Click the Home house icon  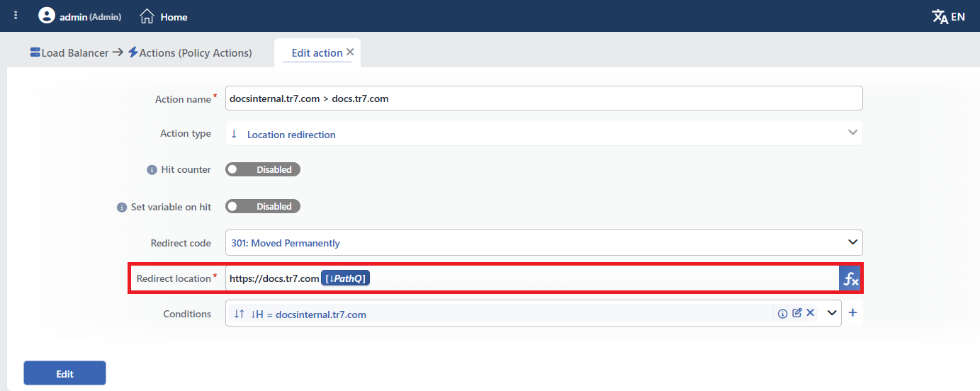(x=147, y=16)
